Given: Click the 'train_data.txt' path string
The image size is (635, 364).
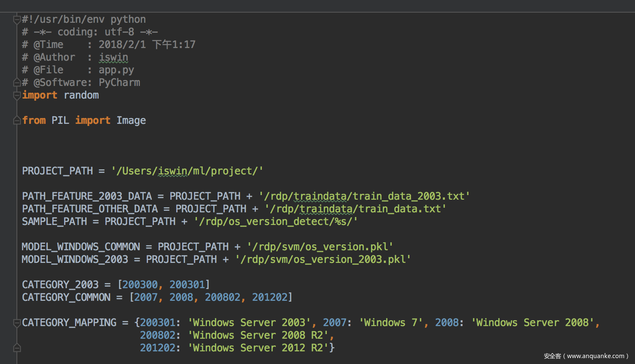Looking at the screenshot, I should pos(355,209).
